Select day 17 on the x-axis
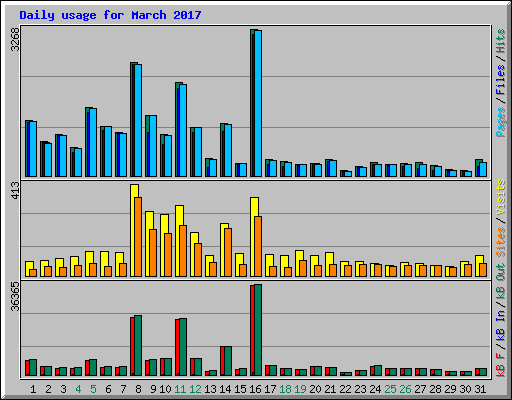This screenshot has width=512, height=400. 270,389
